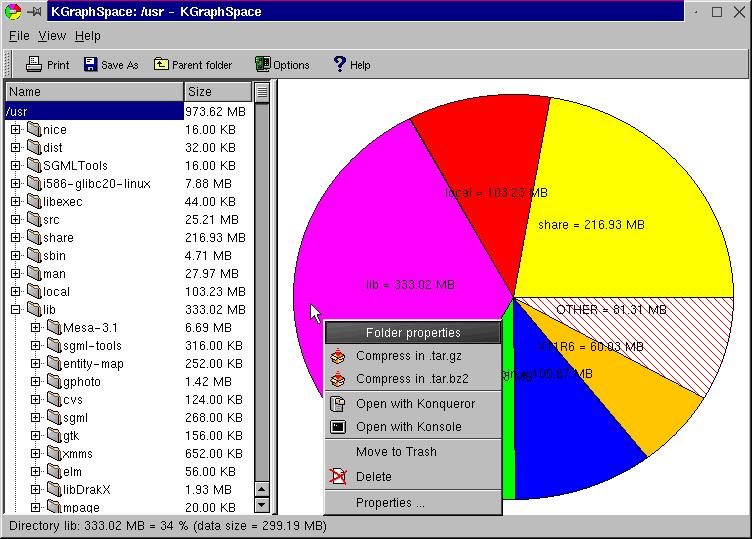Click the folder icon next to SGMLTools

click(x=34, y=165)
